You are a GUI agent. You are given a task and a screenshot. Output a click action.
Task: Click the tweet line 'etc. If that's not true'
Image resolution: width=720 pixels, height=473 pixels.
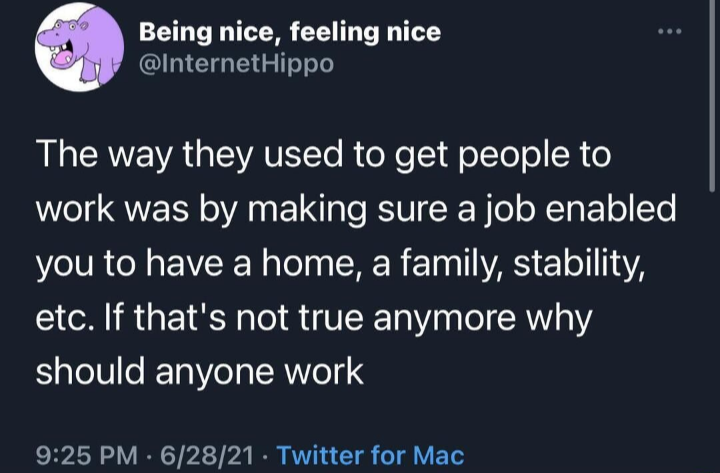click(314, 319)
